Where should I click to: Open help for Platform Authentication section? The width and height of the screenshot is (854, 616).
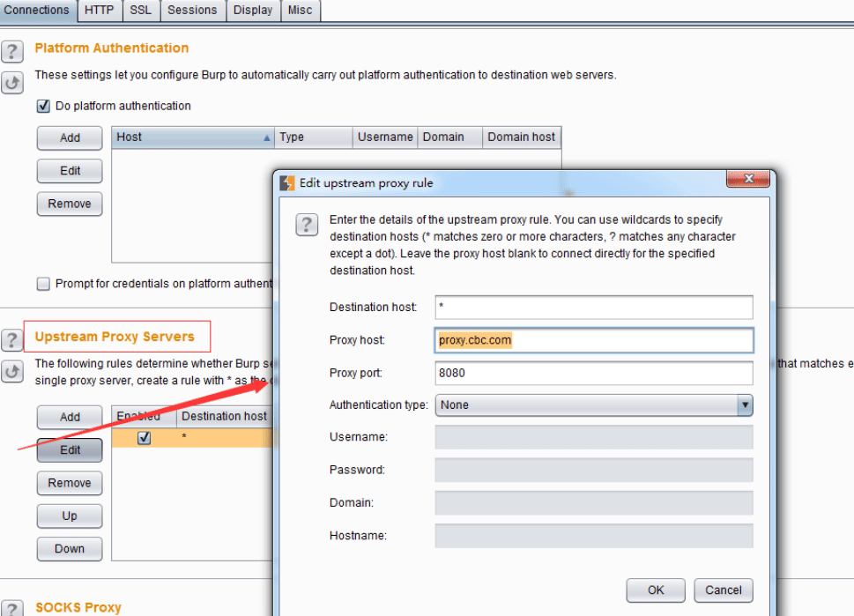(12, 51)
